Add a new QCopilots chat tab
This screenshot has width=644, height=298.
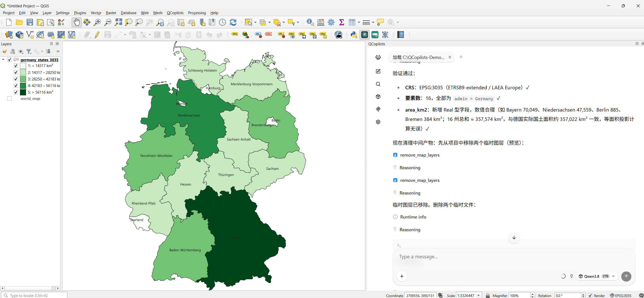click(x=461, y=57)
